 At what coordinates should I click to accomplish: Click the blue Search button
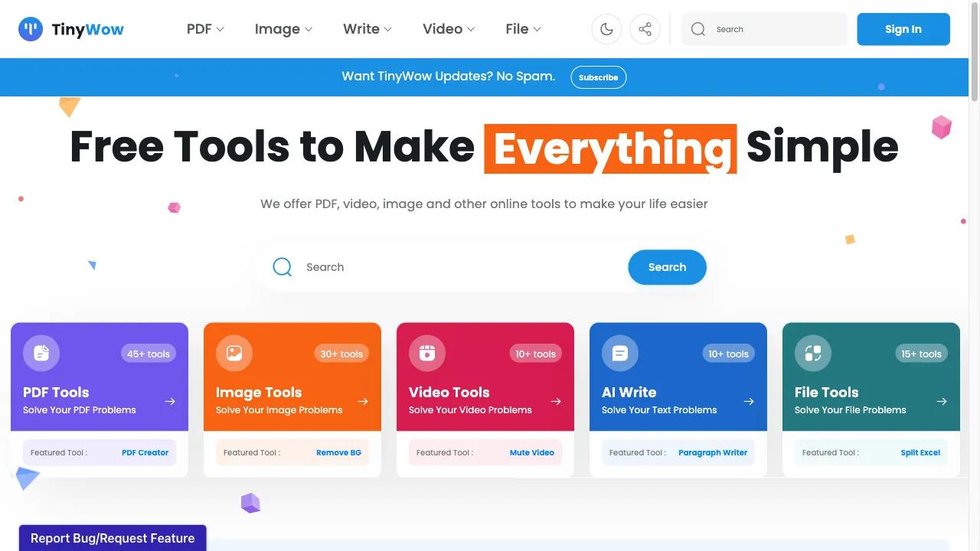[667, 267]
